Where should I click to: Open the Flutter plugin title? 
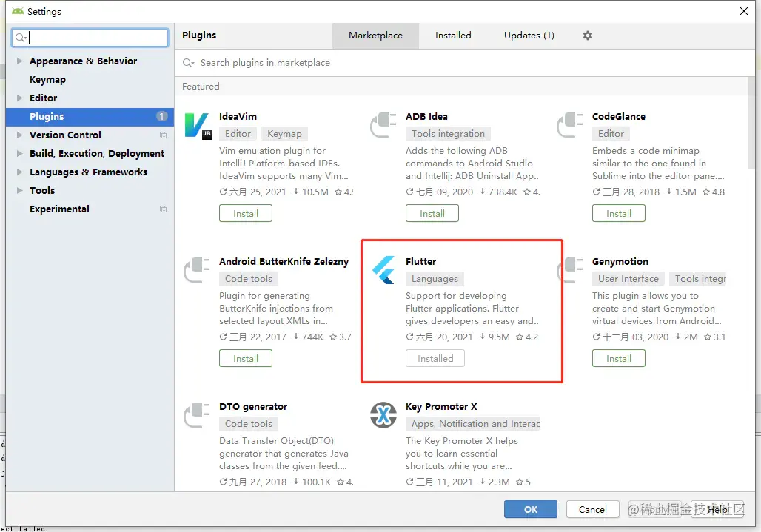click(420, 261)
